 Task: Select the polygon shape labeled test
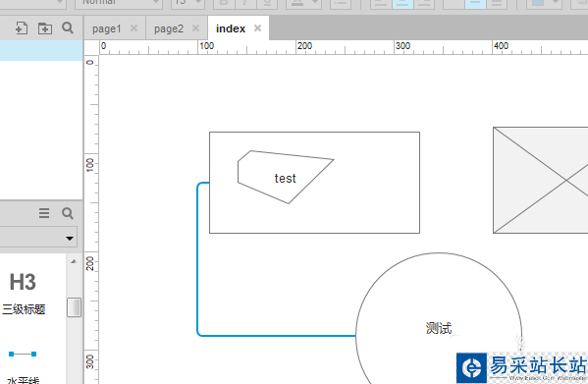[285, 178]
